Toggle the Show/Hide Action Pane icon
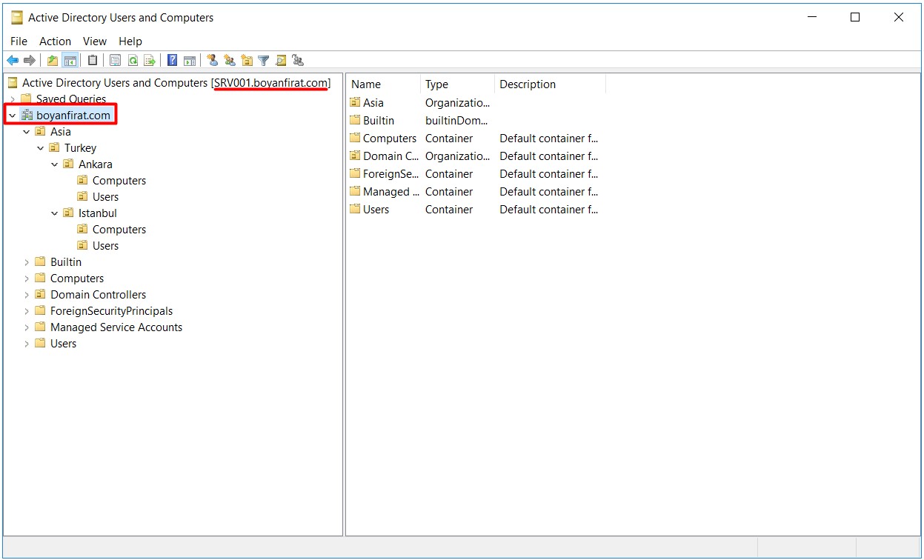This screenshot has height=560, width=924. coord(190,61)
